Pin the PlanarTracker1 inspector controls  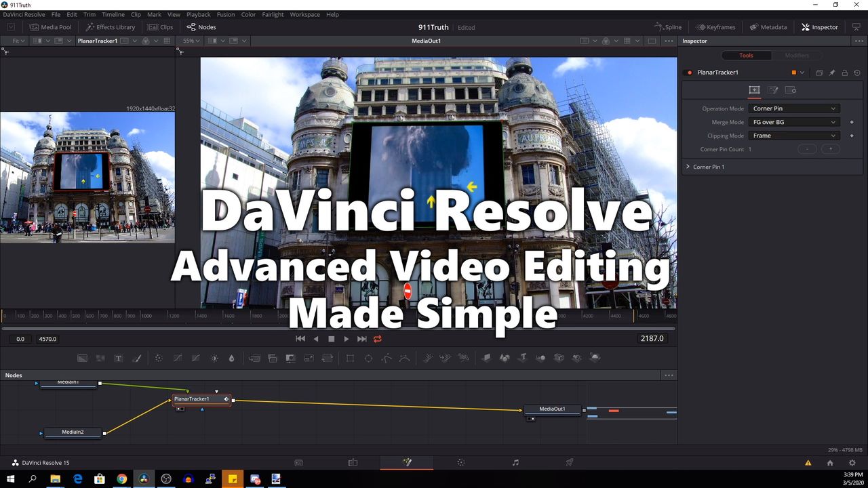(832, 73)
